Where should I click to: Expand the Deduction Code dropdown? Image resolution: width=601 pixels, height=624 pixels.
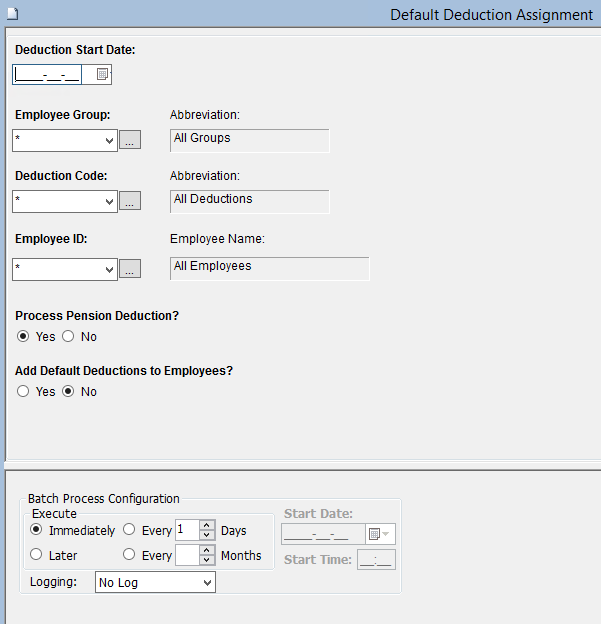(x=109, y=201)
